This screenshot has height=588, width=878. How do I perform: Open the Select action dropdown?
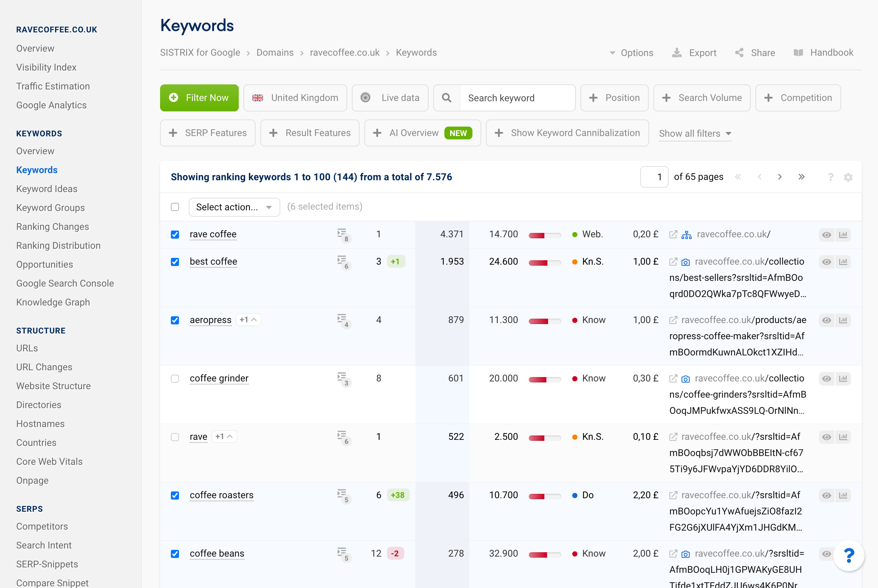pos(234,207)
